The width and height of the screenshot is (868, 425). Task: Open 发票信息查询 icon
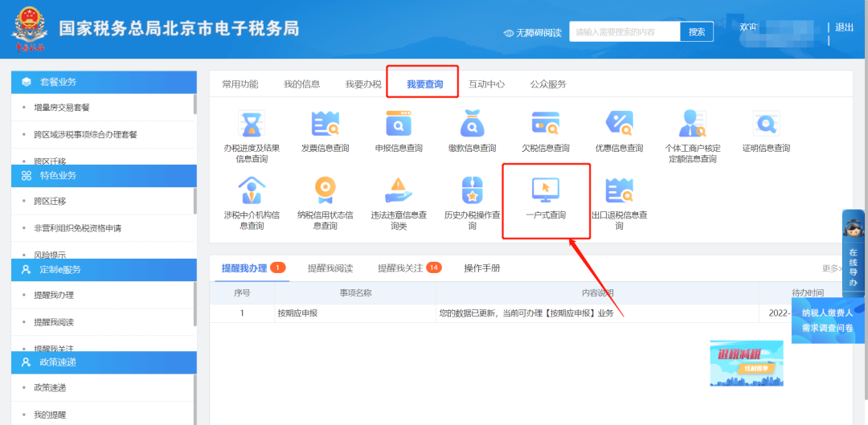[325, 124]
